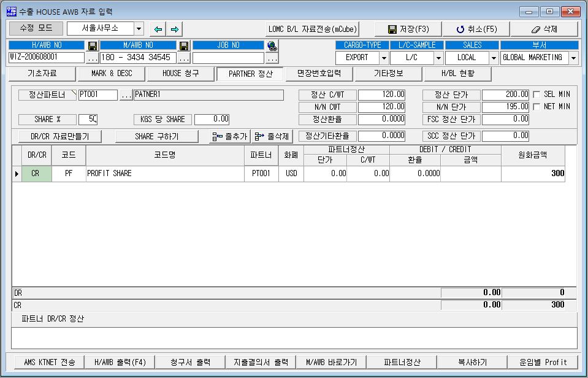Open the 서울사무소 office dropdown
This screenshot has width=588, height=378.
[x=139, y=28]
